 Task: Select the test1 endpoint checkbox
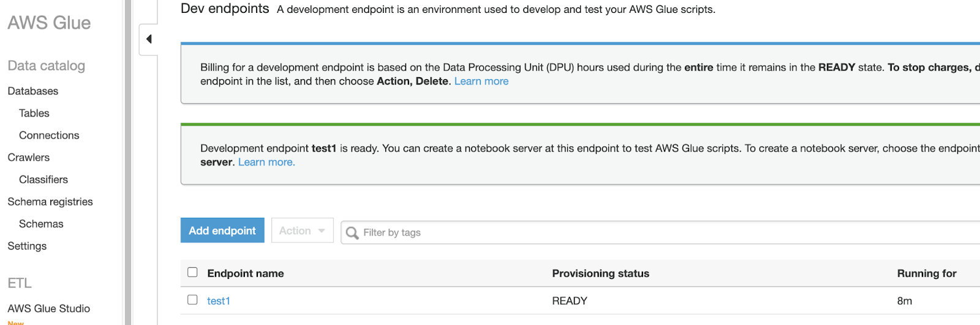[192, 300]
